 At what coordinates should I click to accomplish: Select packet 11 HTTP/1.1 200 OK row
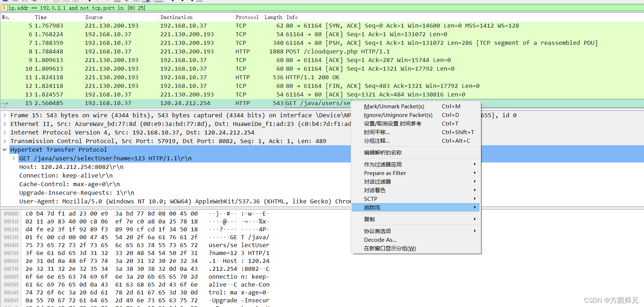coord(322,77)
